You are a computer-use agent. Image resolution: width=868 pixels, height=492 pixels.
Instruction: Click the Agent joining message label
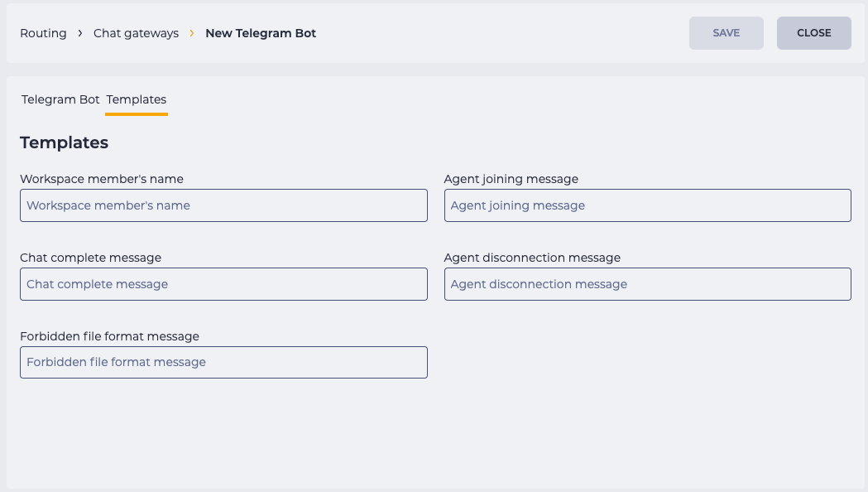click(511, 179)
